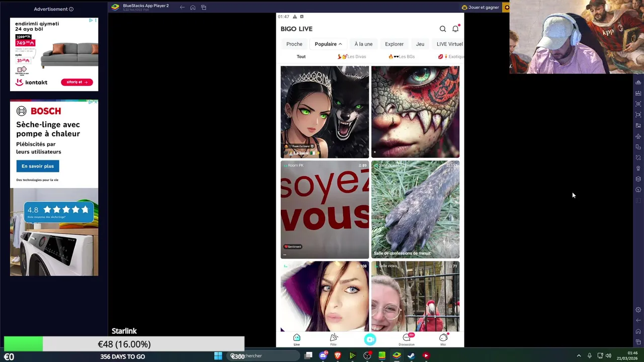Screen dimensions: 644x362
Task: Click the En savoir plus Bosch button
Action: coord(38,166)
